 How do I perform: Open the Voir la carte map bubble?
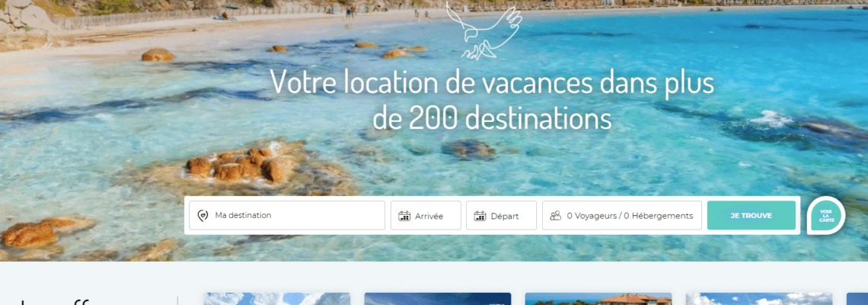click(826, 216)
